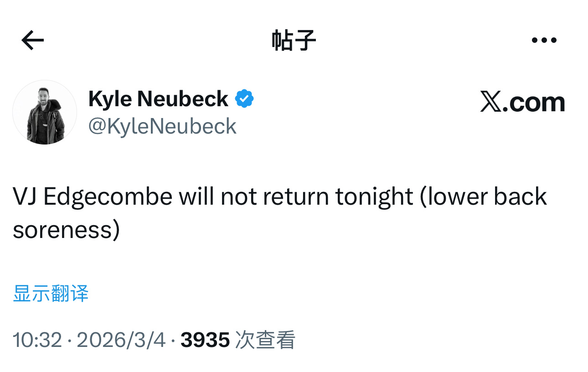This screenshot has width=588, height=372.
Task: Open the @KyleNeubeck handle
Action: coord(163,126)
